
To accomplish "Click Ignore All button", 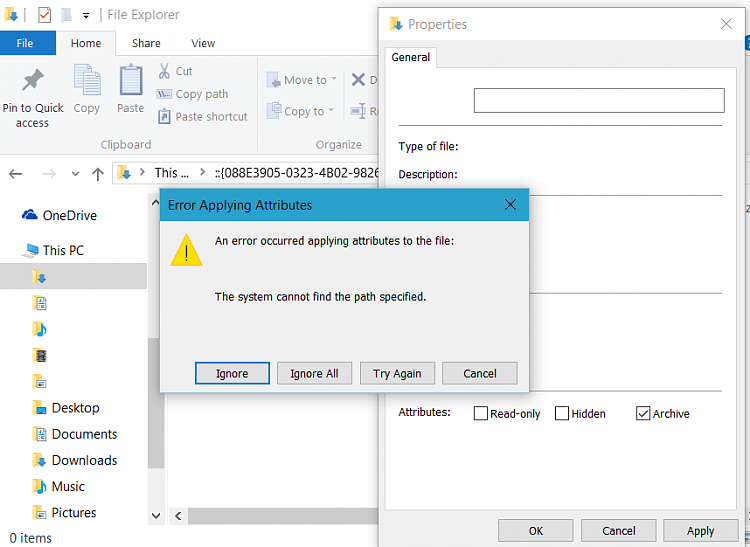I will [x=314, y=373].
